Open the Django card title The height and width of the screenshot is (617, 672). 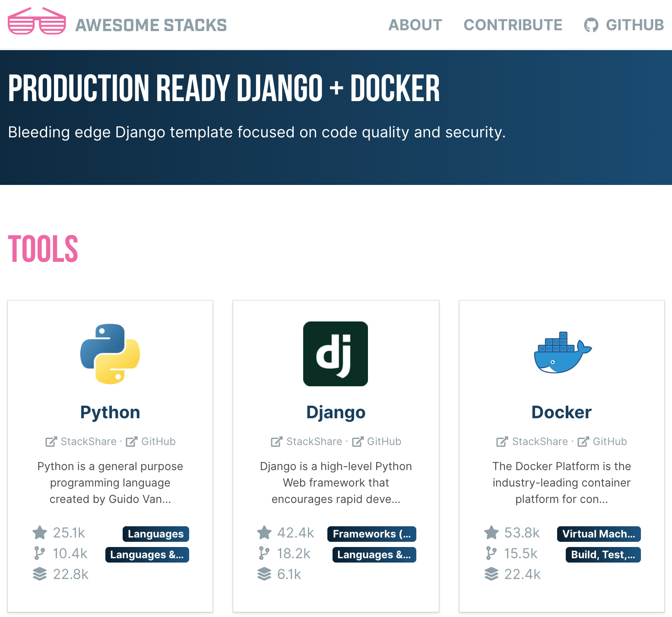[x=336, y=412]
